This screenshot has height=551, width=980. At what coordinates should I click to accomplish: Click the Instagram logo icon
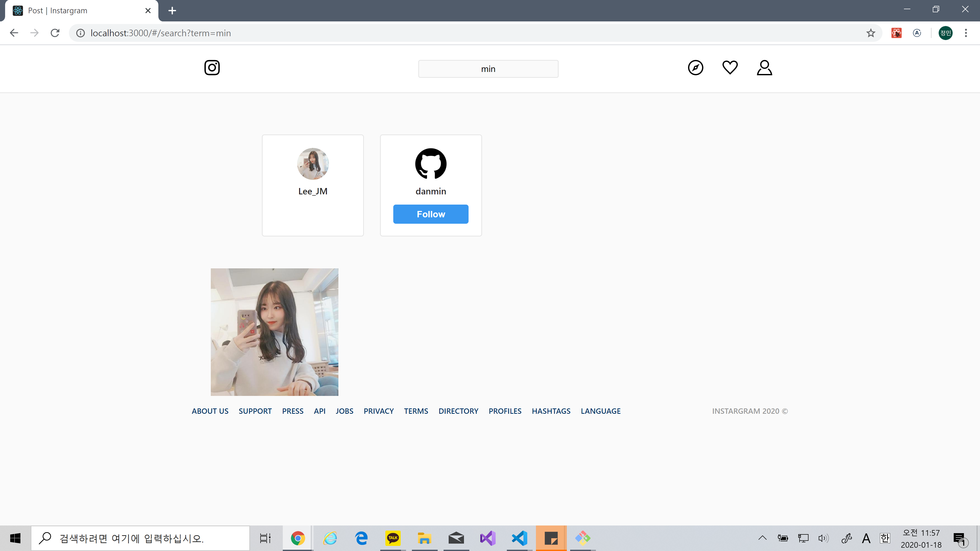click(212, 68)
